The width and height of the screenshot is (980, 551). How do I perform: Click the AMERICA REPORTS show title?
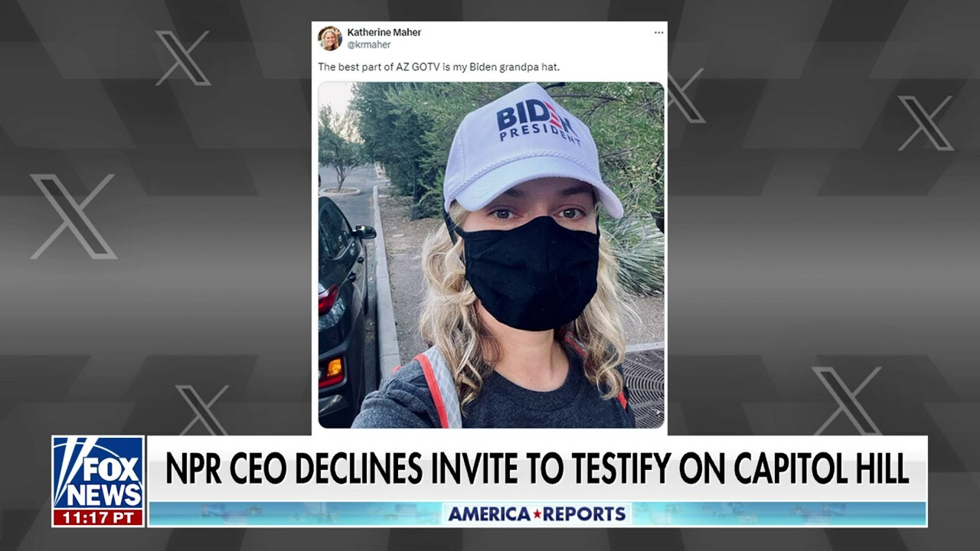pos(536,514)
